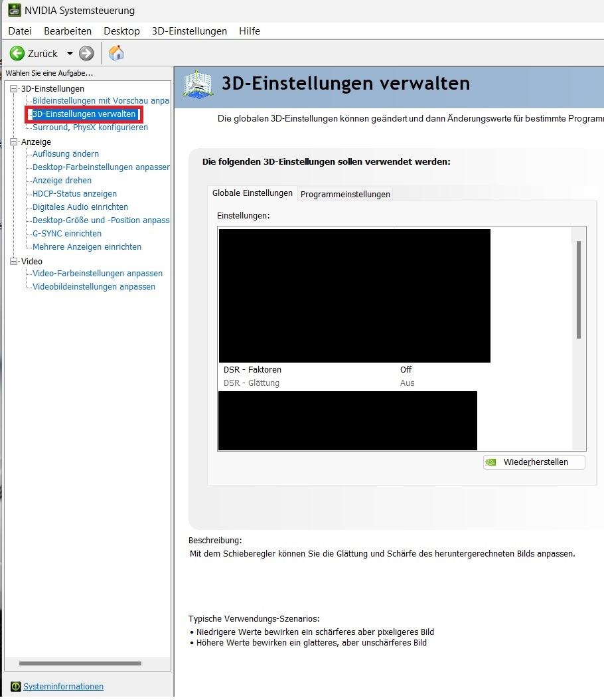The image size is (604, 700).
Task: Collapse the Anzeige tree node
Action: click(x=14, y=141)
